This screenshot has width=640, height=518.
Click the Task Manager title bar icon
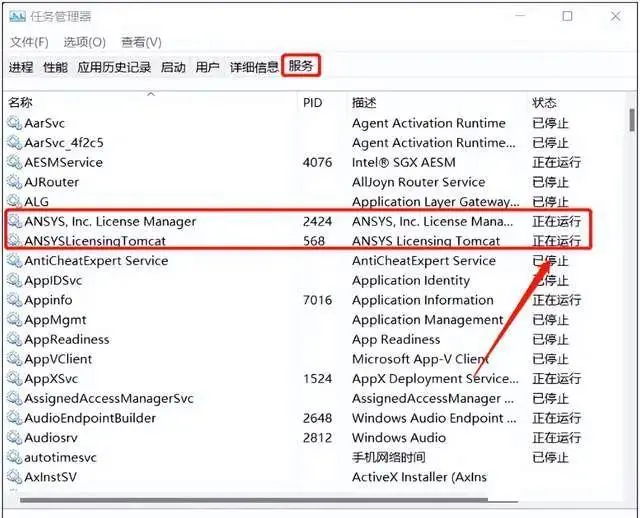[x=18, y=16]
